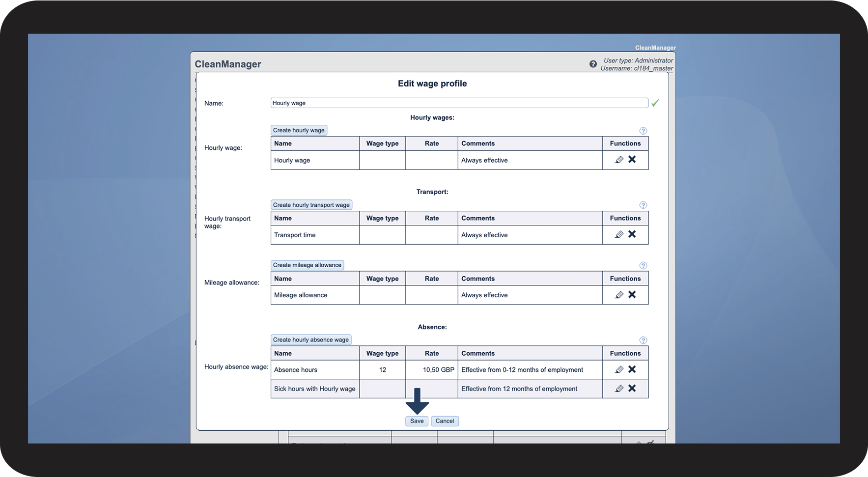This screenshot has width=868, height=477.
Task: Click the 'Username: cl184_master' text
Action: coord(637,68)
